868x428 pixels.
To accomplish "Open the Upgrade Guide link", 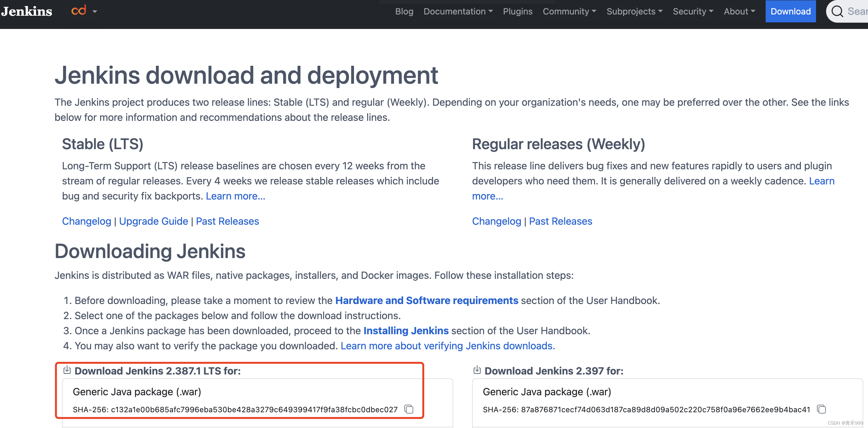I will click(x=154, y=221).
